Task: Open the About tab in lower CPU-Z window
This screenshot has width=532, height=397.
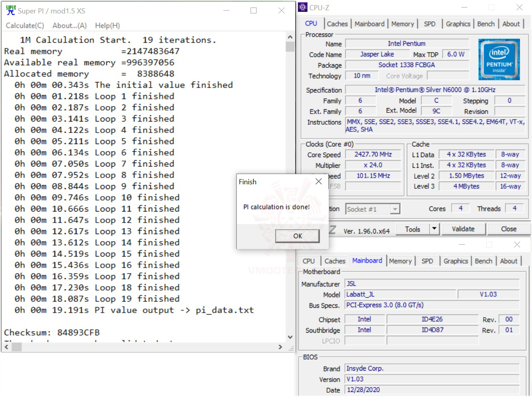Action: pos(509,261)
